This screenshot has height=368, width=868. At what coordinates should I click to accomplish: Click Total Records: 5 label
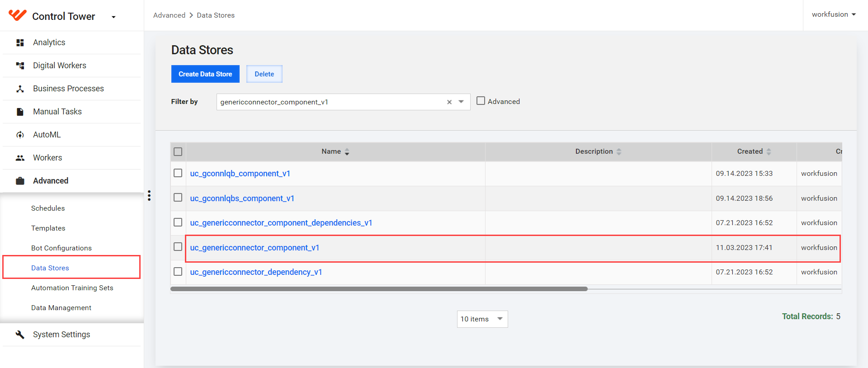(x=811, y=316)
